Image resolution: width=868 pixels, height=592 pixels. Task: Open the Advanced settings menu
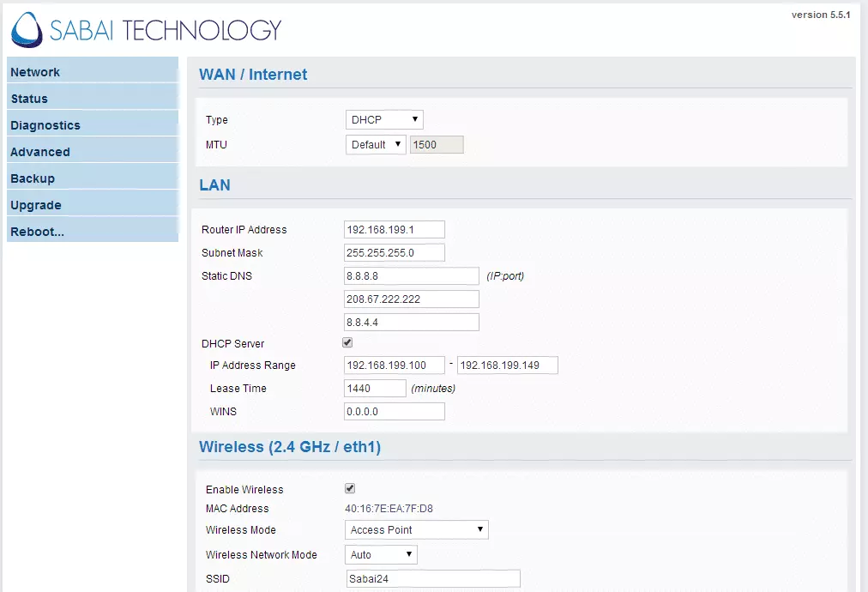coord(40,152)
